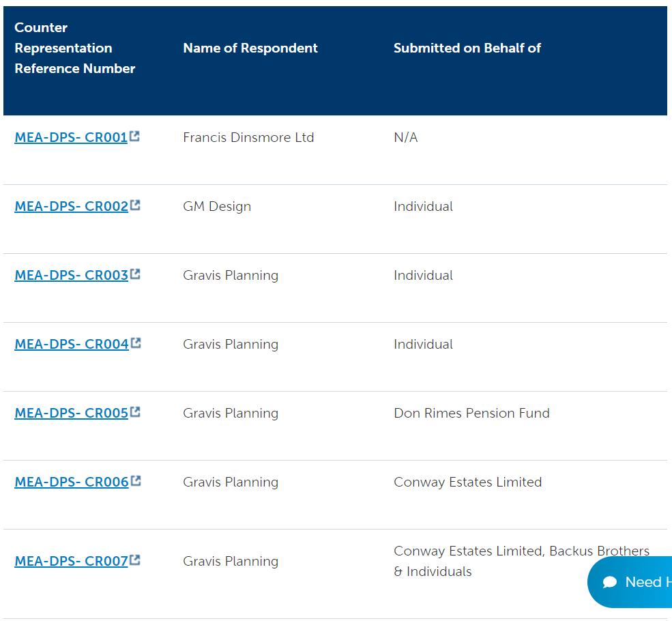Click Conway Estates Limited, Backus Brothers cell
672x621 pixels.
[x=522, y=561]
